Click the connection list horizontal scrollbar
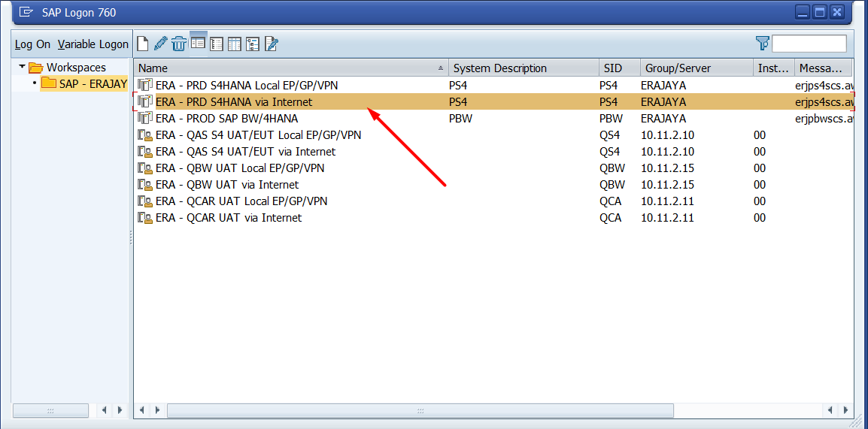 (x=419, y=410)
